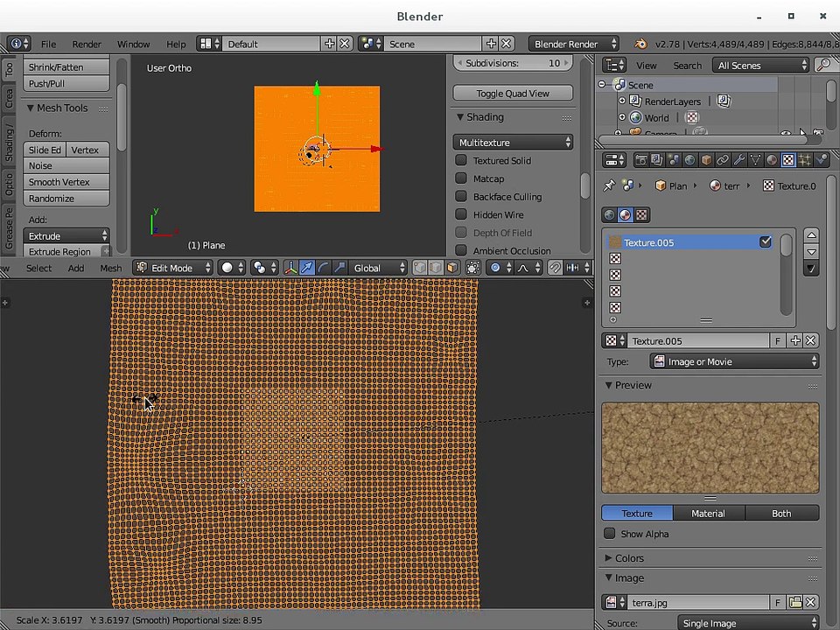Image resolution: width=840 pixels, height=630 pixels.
Task: Click the Toggle Quad View button
Action: (513, 94)
